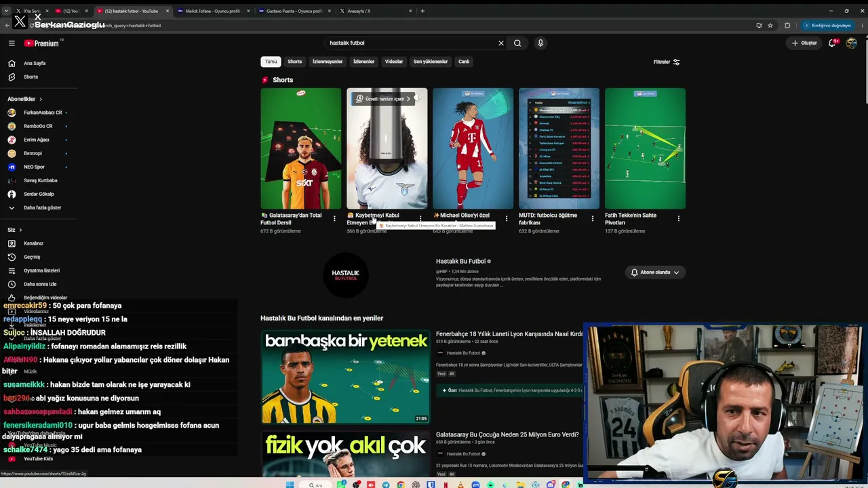The image size is (868, 488).
Task: Open the Windows Start button
Action: point(290,485)
